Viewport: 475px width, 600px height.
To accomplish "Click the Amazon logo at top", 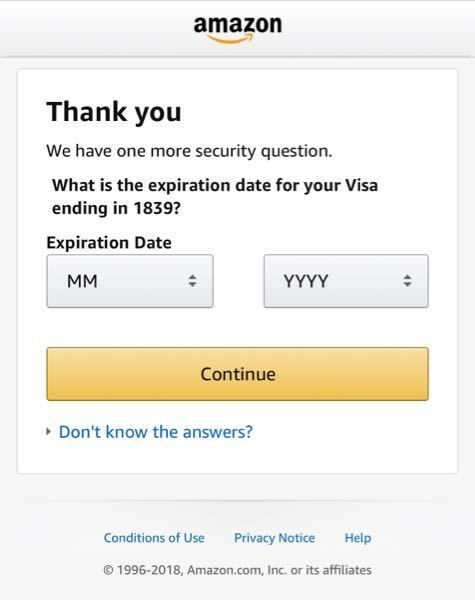I will coord(238,29).
